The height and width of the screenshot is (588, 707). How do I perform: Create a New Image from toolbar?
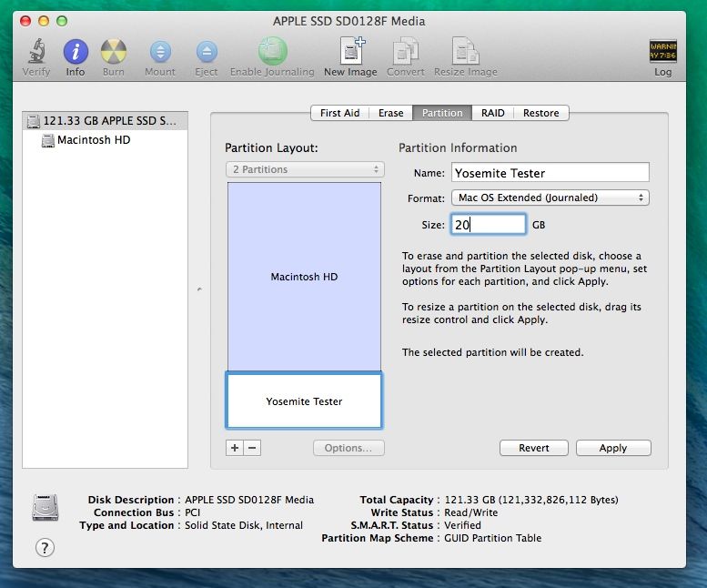tap(350, 52)
